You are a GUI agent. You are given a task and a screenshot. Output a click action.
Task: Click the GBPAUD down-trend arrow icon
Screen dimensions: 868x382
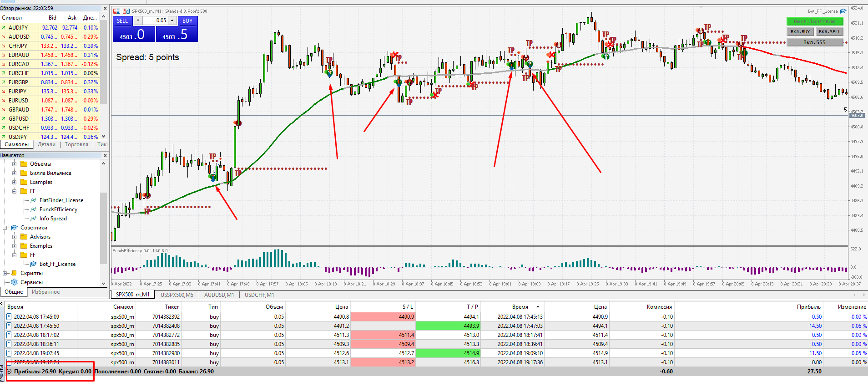pyautogui.click(x=4, y=110)
